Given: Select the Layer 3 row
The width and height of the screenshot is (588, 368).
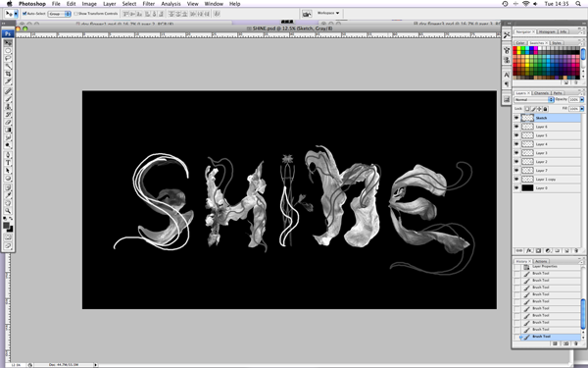Looking at the screenshot, I should [547, 153].
